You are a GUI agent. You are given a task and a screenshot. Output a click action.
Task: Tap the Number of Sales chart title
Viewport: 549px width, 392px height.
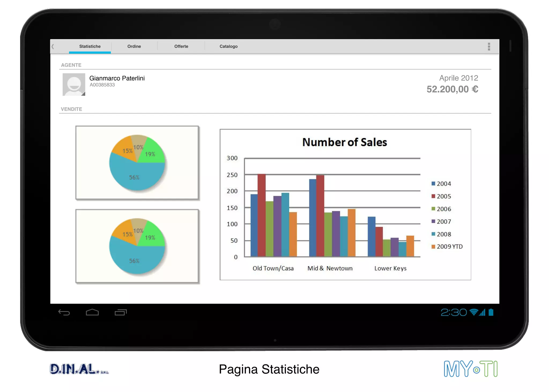pos(344,142)
